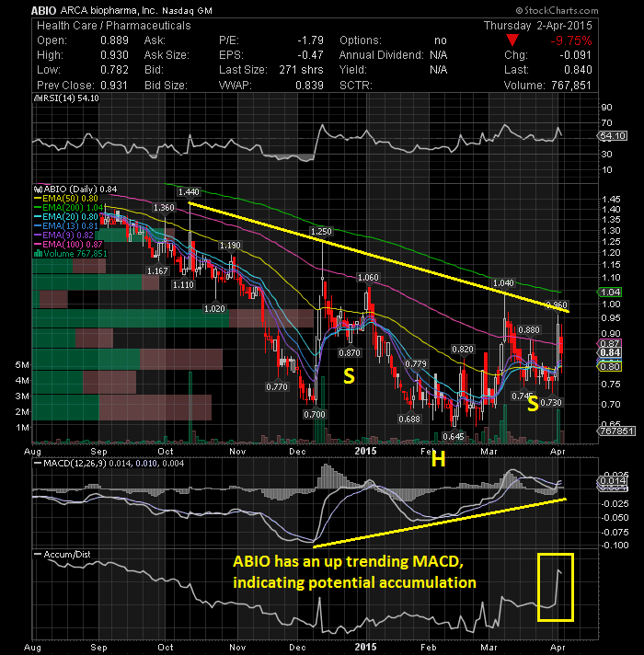The height and width of the screenshot is (655, 644).
Task: Click the 0.779 price label
Action: click(x=416, y=364)
